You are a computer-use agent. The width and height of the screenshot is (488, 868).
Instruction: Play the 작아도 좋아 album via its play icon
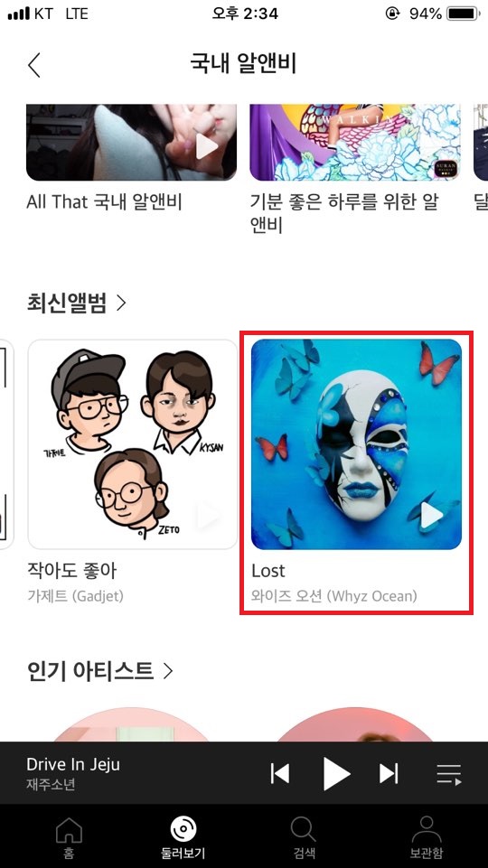pos(208,516)
